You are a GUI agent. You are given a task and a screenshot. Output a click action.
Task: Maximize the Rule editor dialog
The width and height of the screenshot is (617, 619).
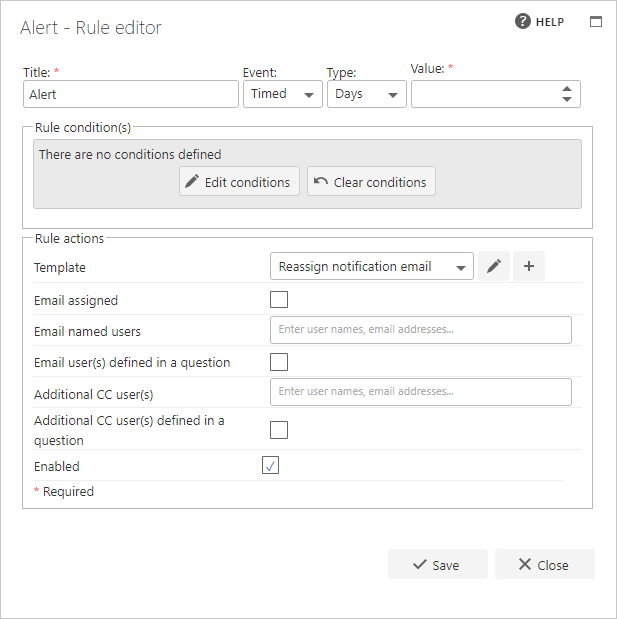[x=596, y=22]
